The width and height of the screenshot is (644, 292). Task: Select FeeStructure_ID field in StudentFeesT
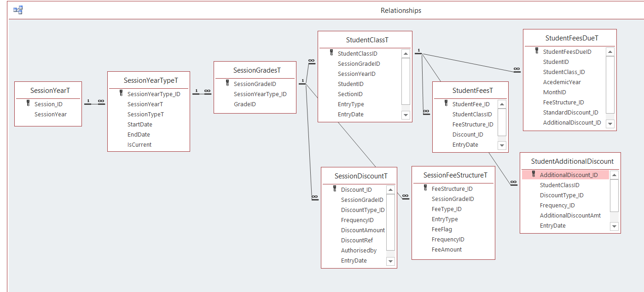coord(473,124)
